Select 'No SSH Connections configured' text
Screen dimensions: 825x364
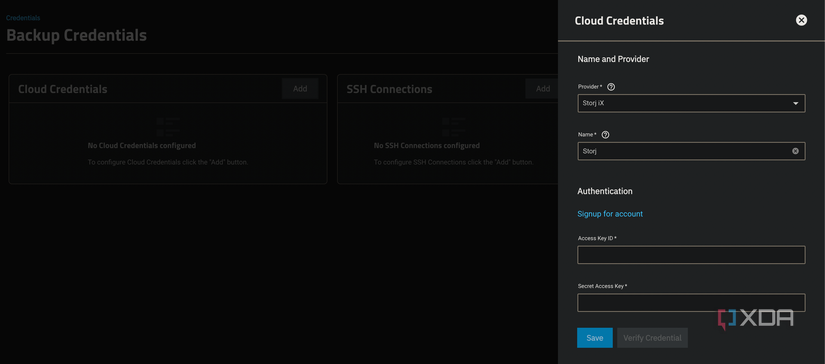click(x=427, y=146)
